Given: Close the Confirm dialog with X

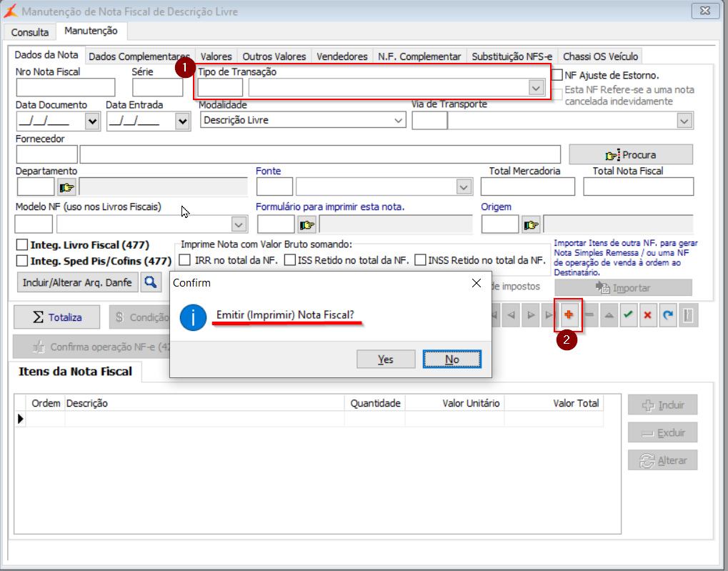Looking at the screenshot, I should 477,283.
